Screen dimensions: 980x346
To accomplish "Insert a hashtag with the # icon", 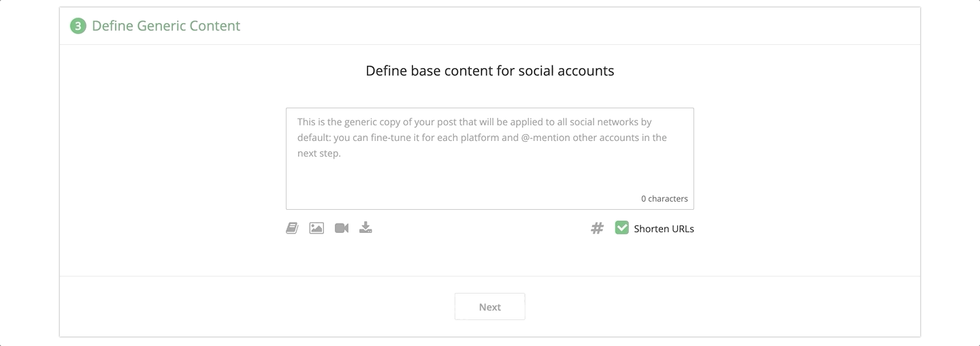I will pos(597,228).
